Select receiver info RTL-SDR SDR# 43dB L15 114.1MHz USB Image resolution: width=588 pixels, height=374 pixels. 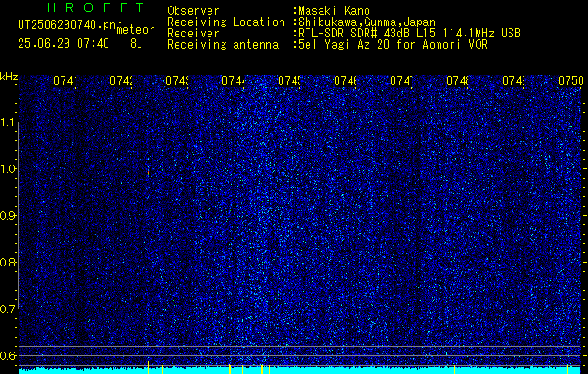click(409, 34)
